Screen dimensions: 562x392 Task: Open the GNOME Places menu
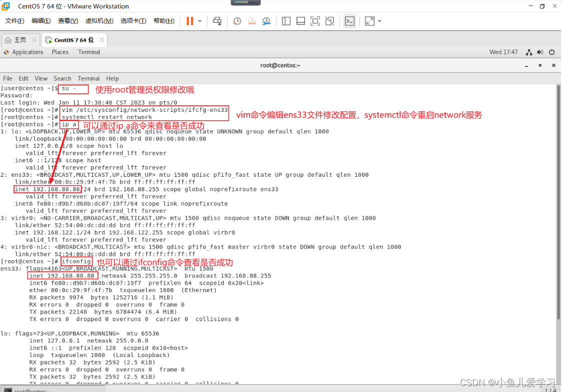(60, 52)
